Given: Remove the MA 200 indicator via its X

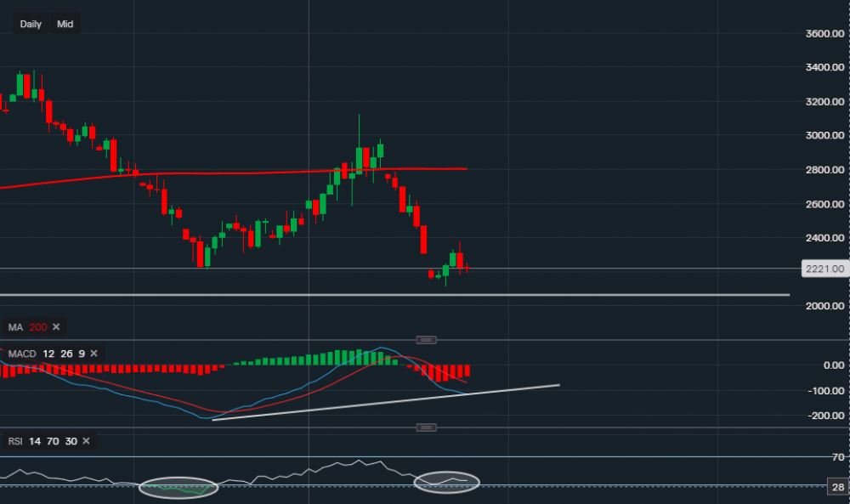Looking at the screenshot, I should tap(55, 327).
